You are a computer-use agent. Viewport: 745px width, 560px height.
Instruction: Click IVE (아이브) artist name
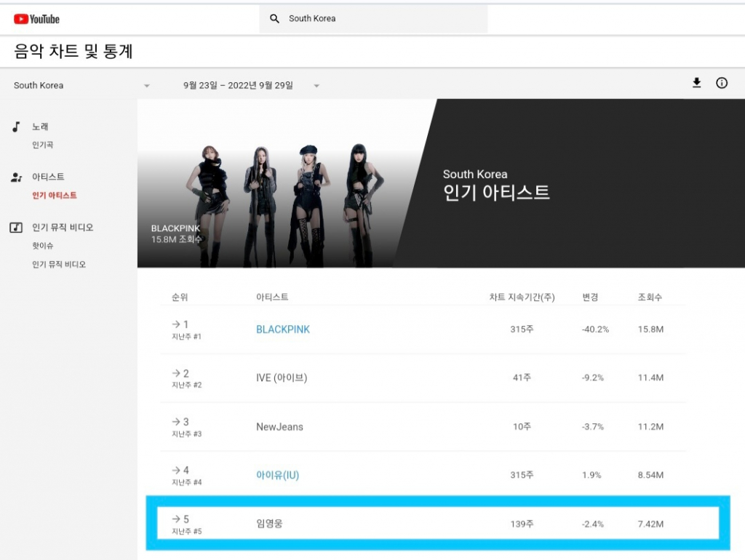pyautogui.click(x=282, y=378)
